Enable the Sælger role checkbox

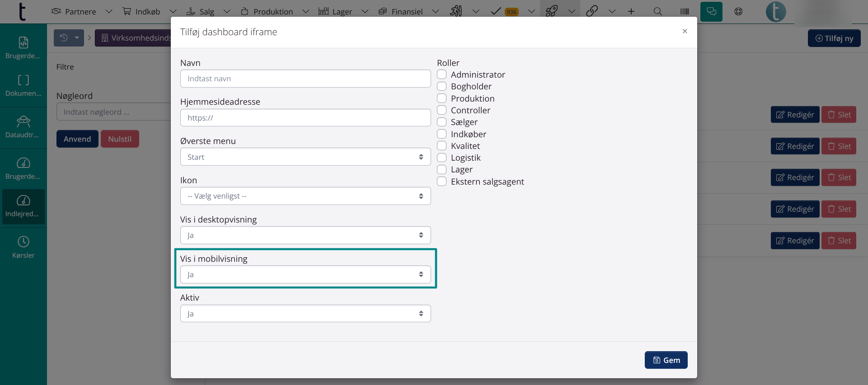coord(442,122)
